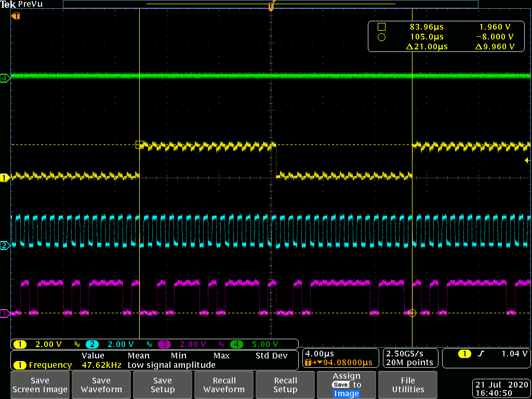Screen dimensions: 532x399
Task: Click the 1.960 V cursor voltage readout
Action: 495,27
